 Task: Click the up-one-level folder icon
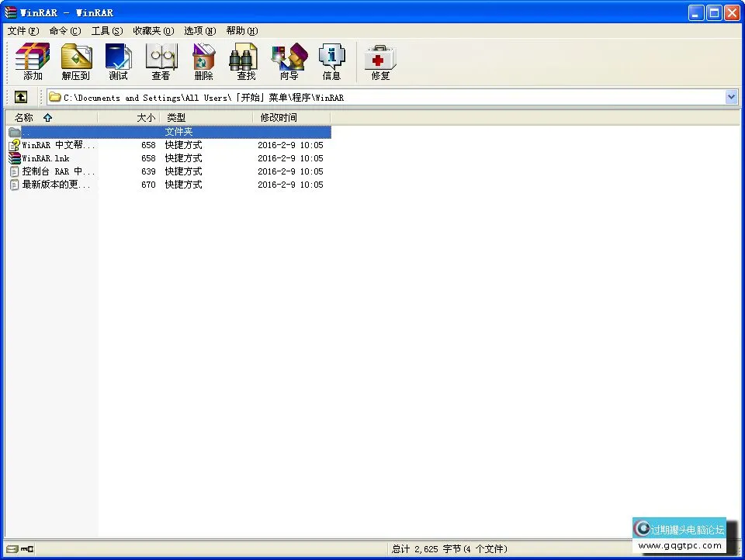[20, 96]
